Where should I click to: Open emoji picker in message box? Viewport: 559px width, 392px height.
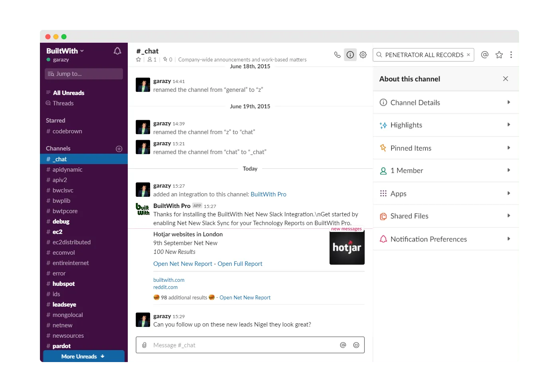point(356,345)
